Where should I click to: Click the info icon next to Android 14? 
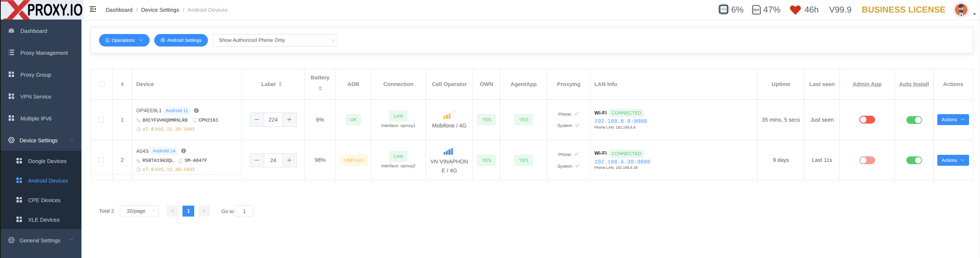pyautogui.click(x=184, y=151)
